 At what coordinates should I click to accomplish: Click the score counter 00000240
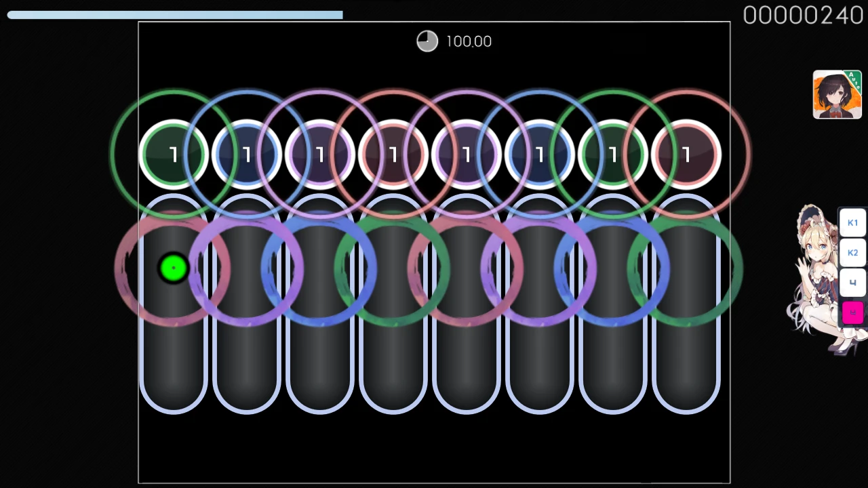click(x=803, y=16)
